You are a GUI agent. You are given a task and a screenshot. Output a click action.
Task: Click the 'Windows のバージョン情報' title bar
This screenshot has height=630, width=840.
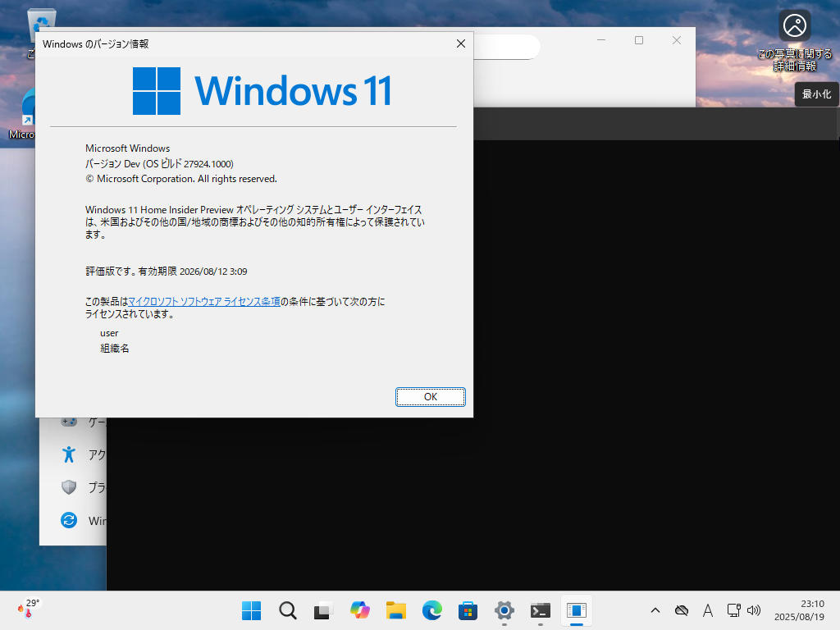(x=95, y=44)
